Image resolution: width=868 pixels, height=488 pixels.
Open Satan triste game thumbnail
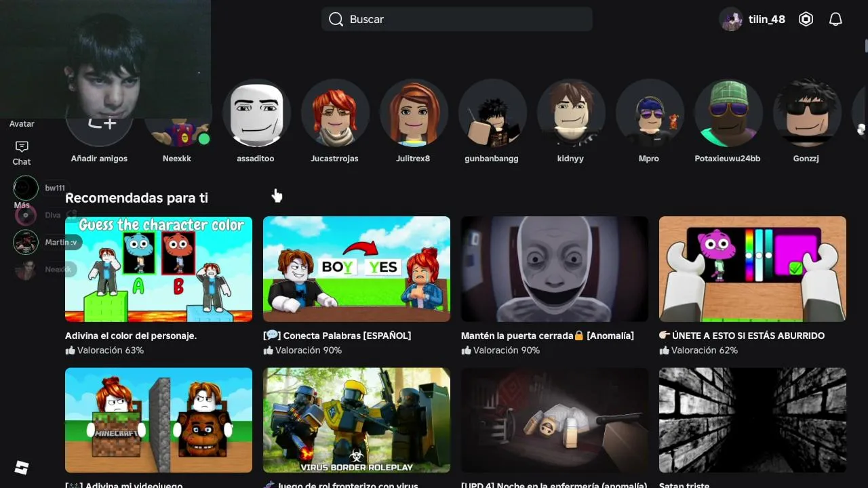(x=753, y=420)
